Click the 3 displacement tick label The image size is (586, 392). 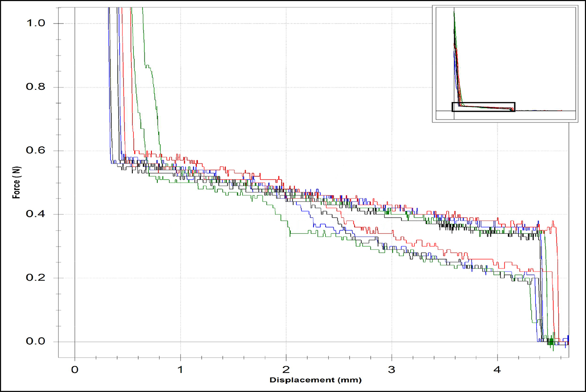(x=392, y=370)
